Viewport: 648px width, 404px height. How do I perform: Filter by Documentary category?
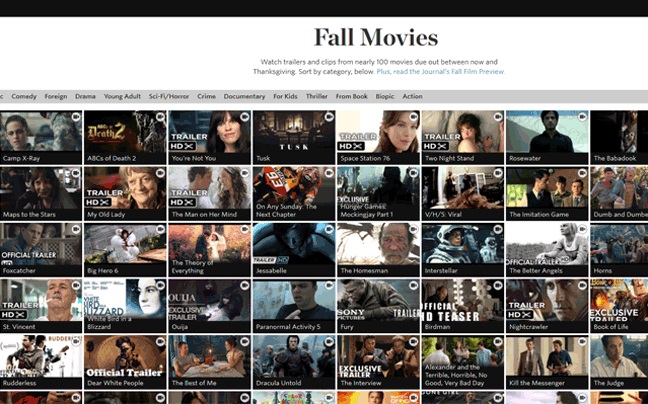tap(244, 96)
